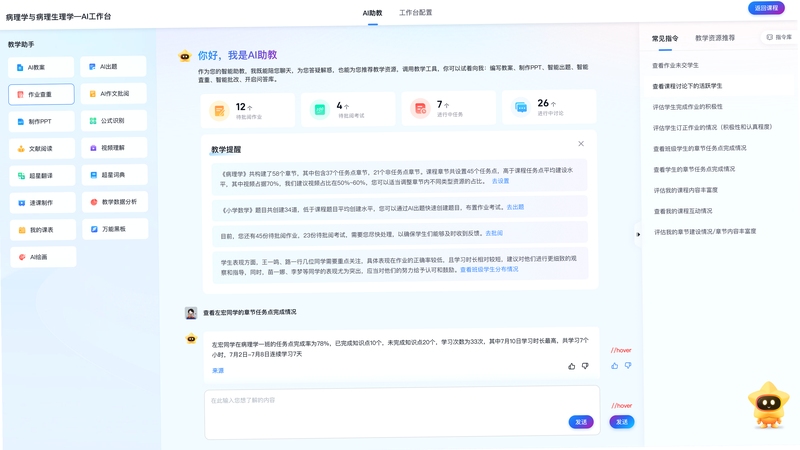Open the 指令库 button
The width and height of the screenshot is (800, 450).
pyautogui.click(x=779, y=37)
